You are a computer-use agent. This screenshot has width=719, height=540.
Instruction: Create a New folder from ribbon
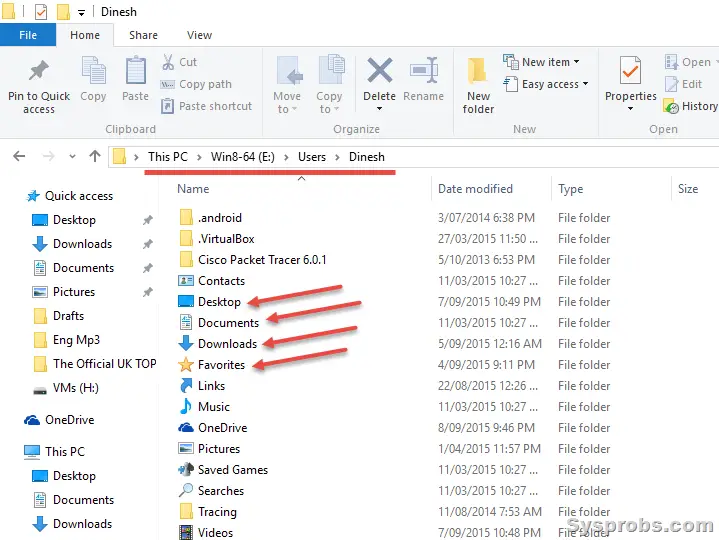(x=478, y=86)
